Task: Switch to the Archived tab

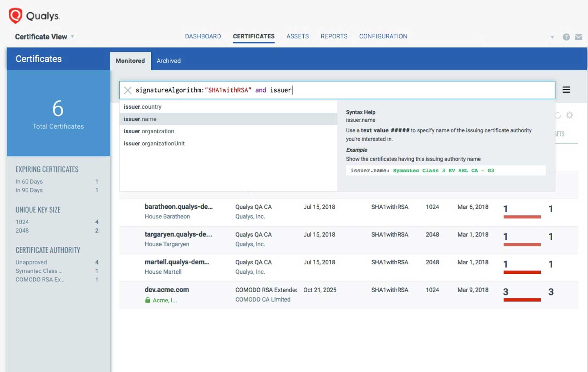Action: [x=168, y=61]
